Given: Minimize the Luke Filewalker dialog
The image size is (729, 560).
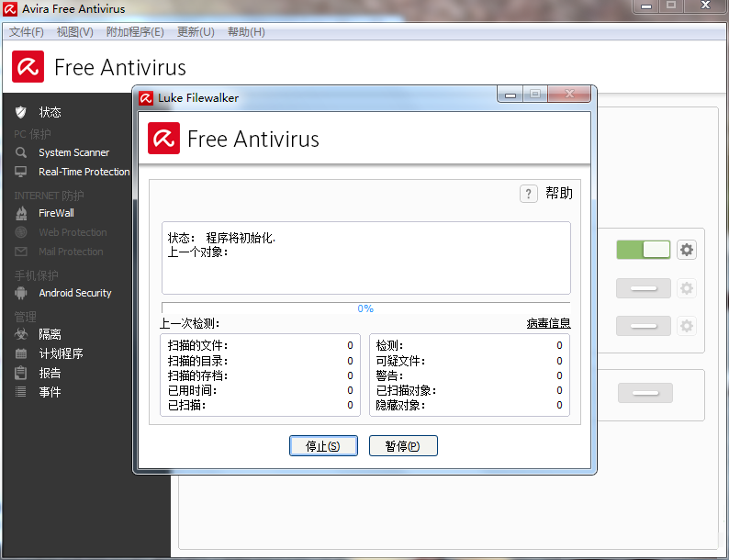Looking at the screenshot, I should pos(510,95).
